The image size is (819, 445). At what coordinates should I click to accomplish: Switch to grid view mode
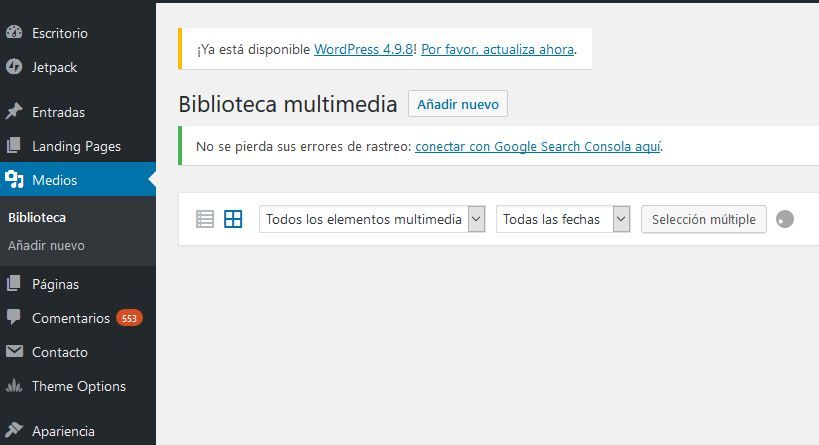(233, 219)
